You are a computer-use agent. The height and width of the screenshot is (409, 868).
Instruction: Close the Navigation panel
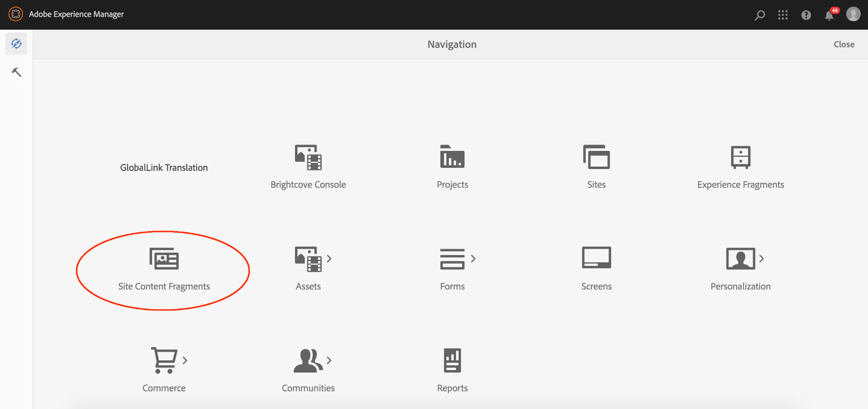[844, 44]
